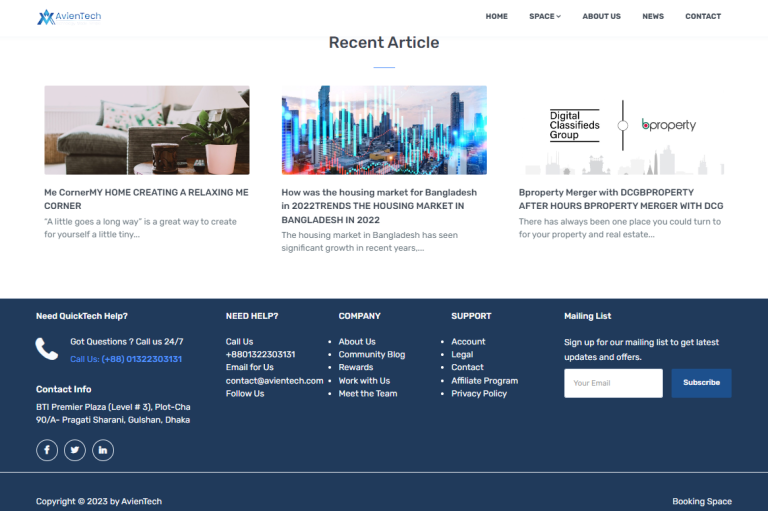
Task: Open the Bproperty merger article image
Action: [621, 130]
